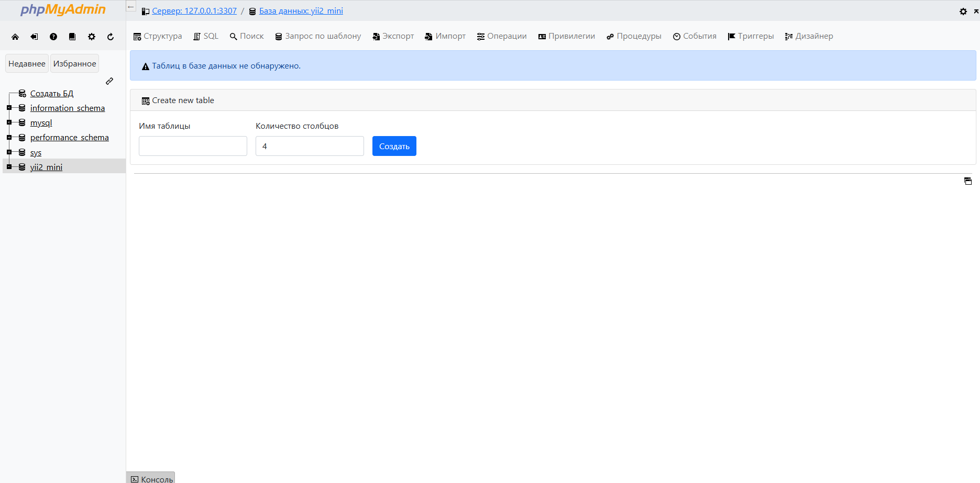Expand the mysql database node
The height and width of the screenshot is (483, 980).
tap(9, 122)
